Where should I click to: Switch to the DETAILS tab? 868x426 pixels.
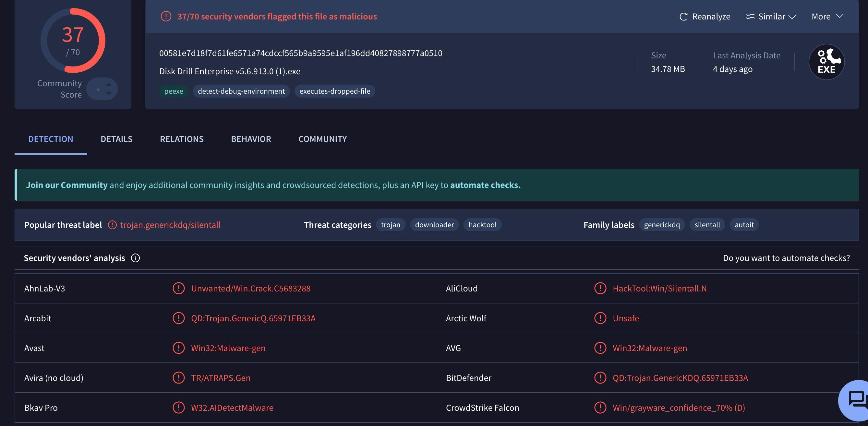(116, 139)
